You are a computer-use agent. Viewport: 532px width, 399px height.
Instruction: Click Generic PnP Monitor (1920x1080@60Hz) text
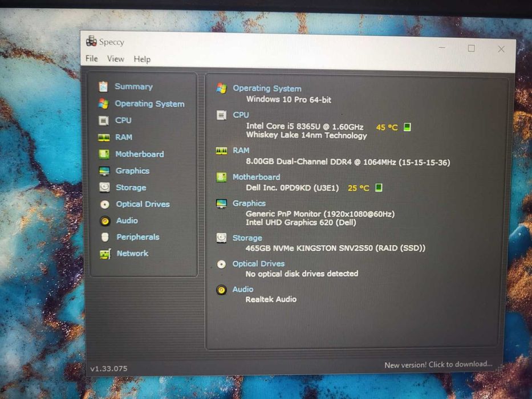[320, 214]
